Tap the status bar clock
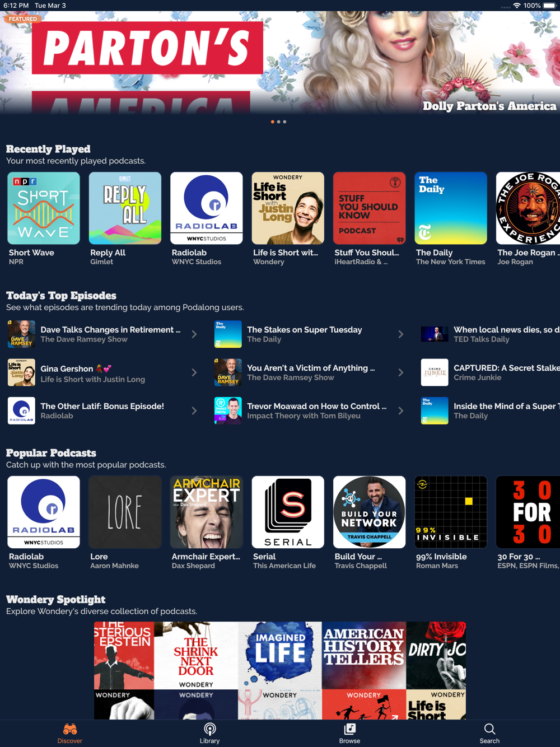 (x=16, y=6)
